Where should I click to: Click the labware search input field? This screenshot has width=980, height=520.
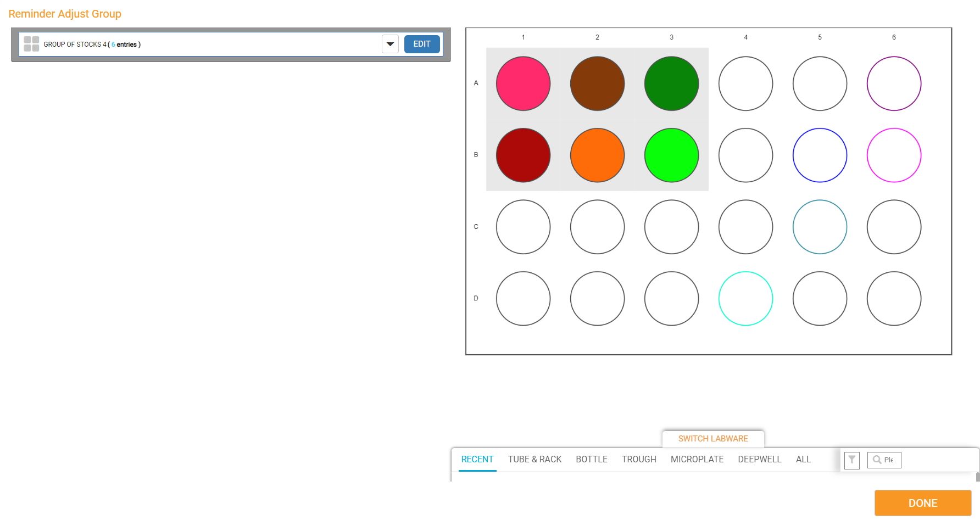(884, 460)
